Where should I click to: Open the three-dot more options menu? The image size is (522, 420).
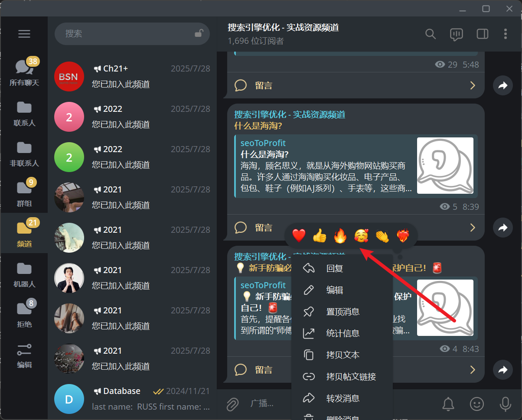[x=505, y=34]
